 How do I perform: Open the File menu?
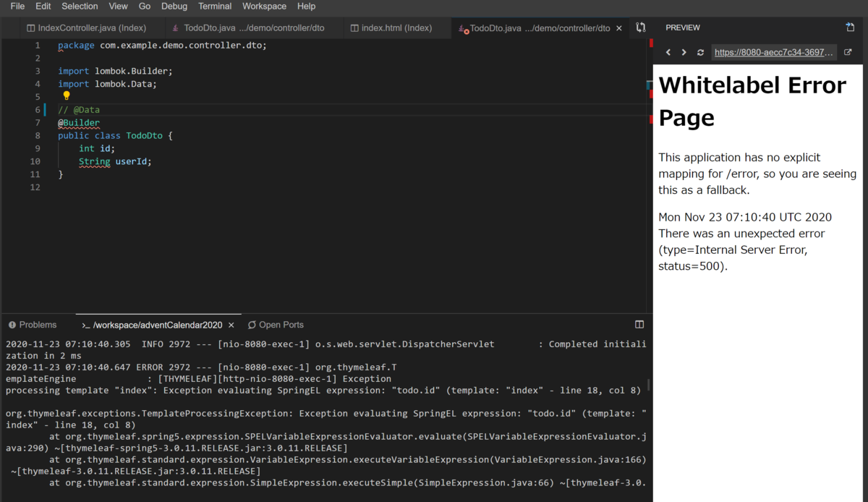17,7
